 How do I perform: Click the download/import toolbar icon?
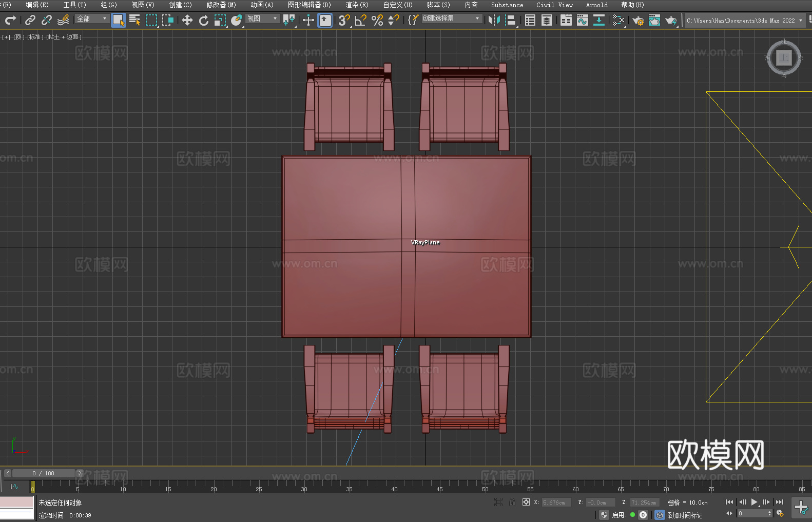599,20
